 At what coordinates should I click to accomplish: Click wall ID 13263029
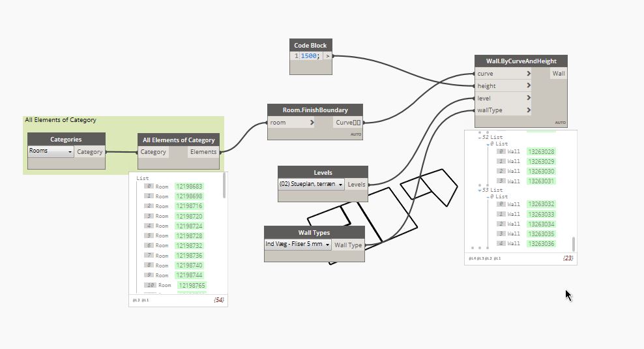tap(541, 162)
